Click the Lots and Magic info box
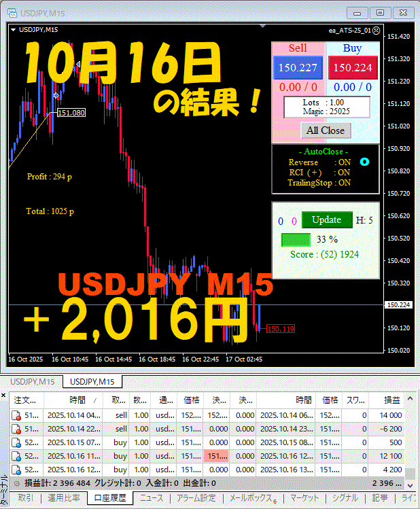420x509 pixels. 326,107
